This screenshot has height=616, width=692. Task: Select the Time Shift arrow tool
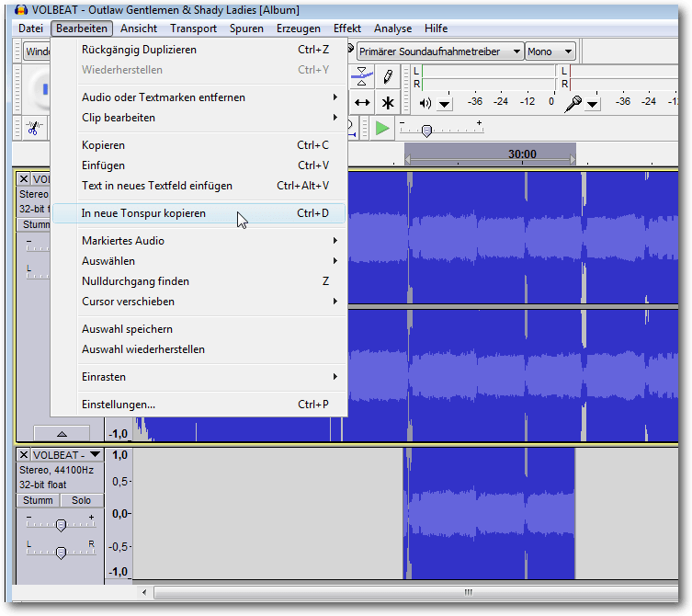pos(362,103)
